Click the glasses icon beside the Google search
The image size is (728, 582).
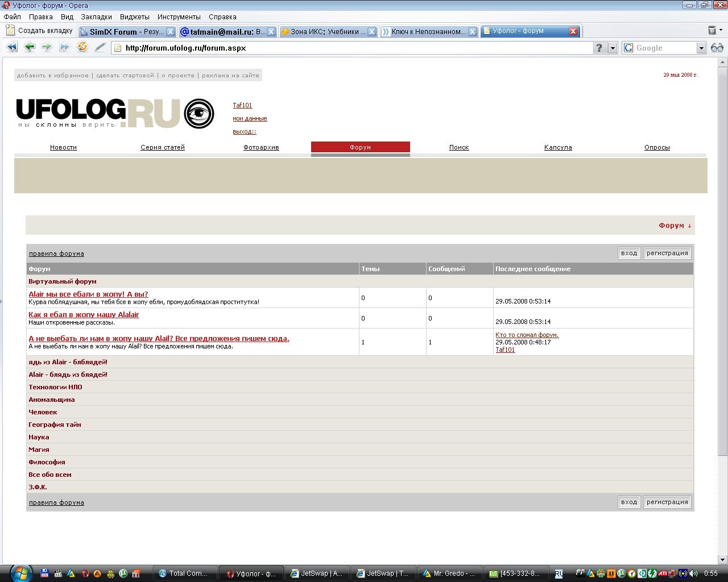(x=717, y=48)
